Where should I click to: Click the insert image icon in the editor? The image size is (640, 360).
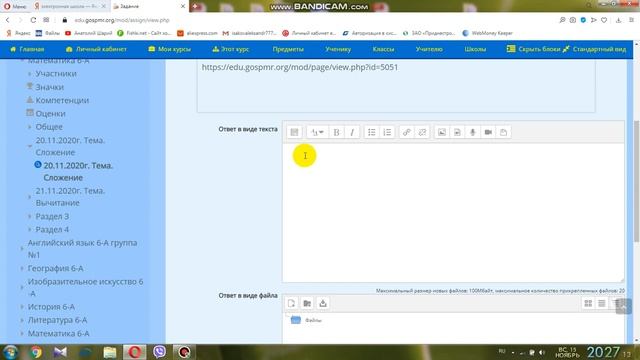pyautogui.click(x=442, y=132)
